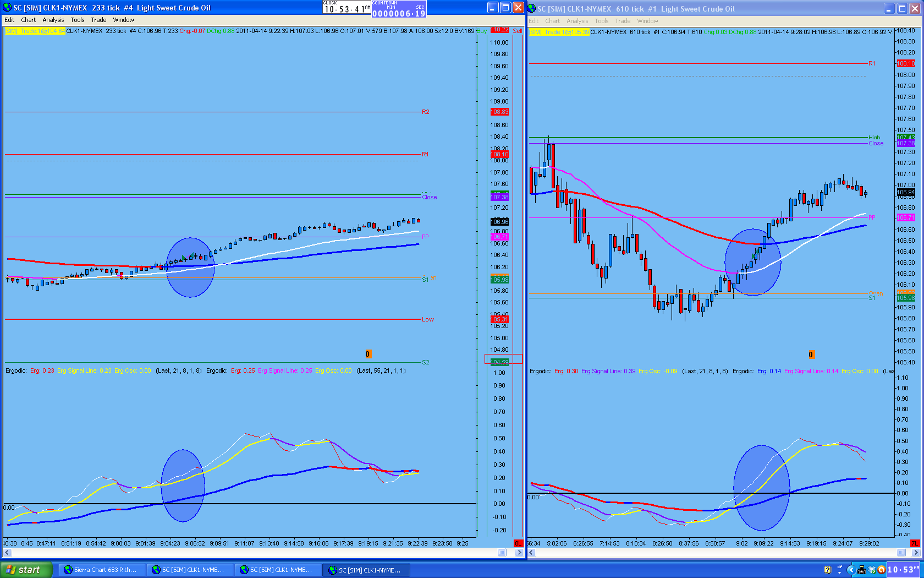
Task: Click the COUNTDOWN timer display
Action: click(399, 8)
